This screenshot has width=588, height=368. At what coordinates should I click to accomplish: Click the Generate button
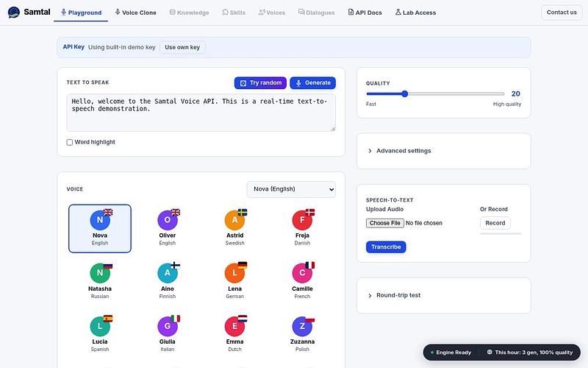click(313, 83)
